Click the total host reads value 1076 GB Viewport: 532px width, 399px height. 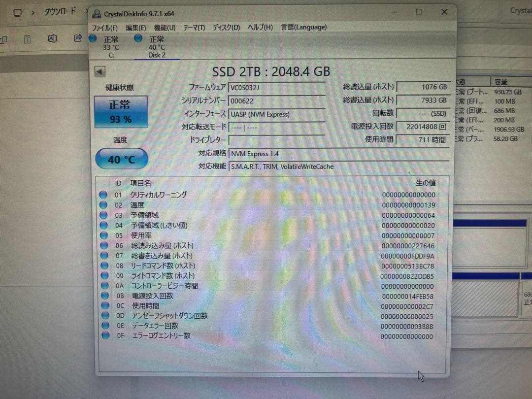click(423, 87)
